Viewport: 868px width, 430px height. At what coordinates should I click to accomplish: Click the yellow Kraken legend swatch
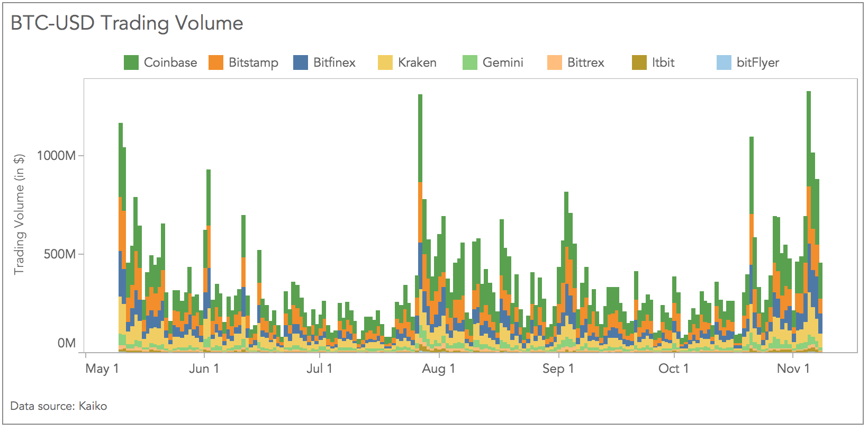pyautogui.click(x=385, y=62)
